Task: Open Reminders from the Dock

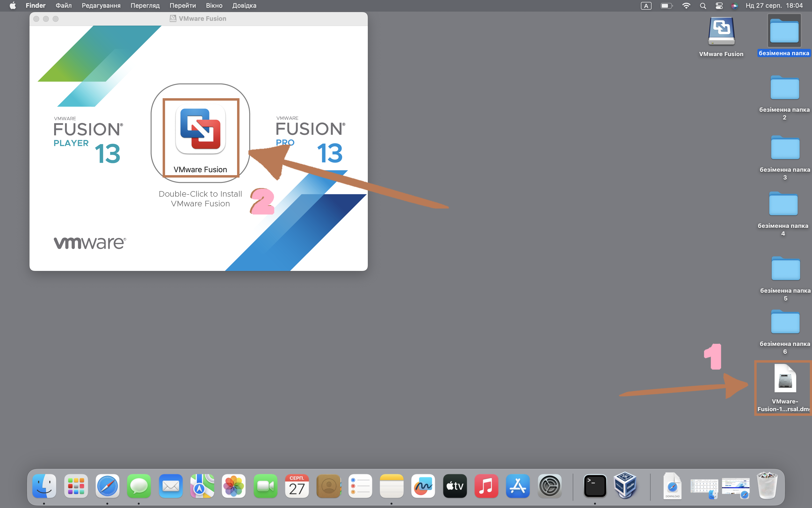Action: coord(360,486)
